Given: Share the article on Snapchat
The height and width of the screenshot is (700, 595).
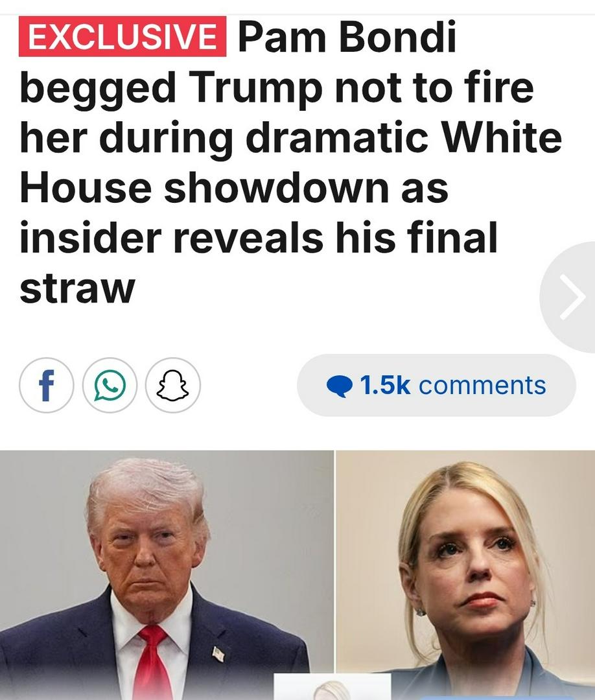Looking at the screenshot, I should point(173,385).
